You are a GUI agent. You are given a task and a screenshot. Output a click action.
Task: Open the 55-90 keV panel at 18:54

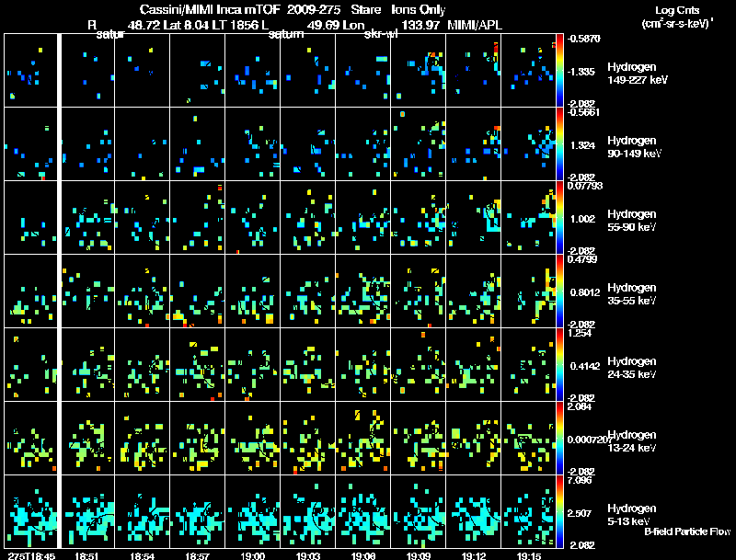click(x=143, y=218)
